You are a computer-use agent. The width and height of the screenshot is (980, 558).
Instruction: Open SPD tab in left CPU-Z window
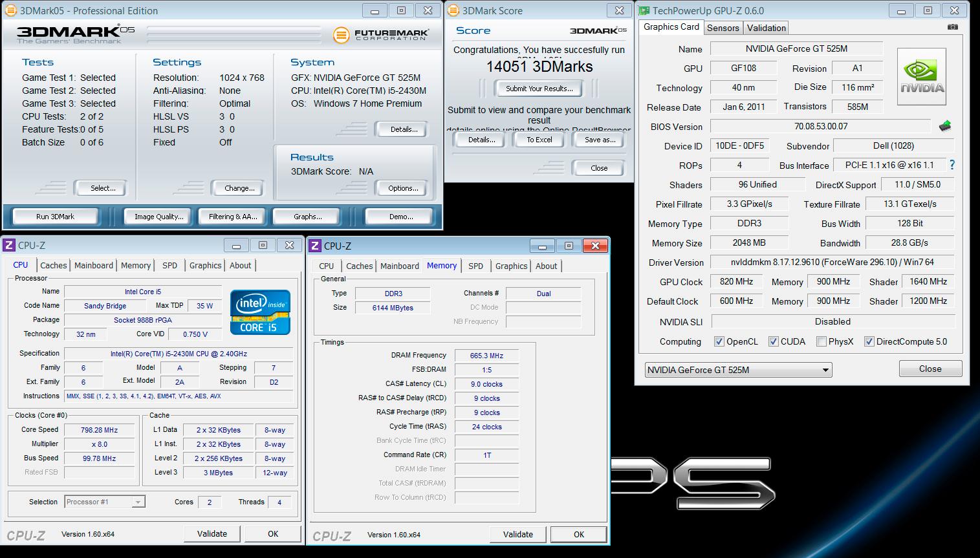pos(169,265)
